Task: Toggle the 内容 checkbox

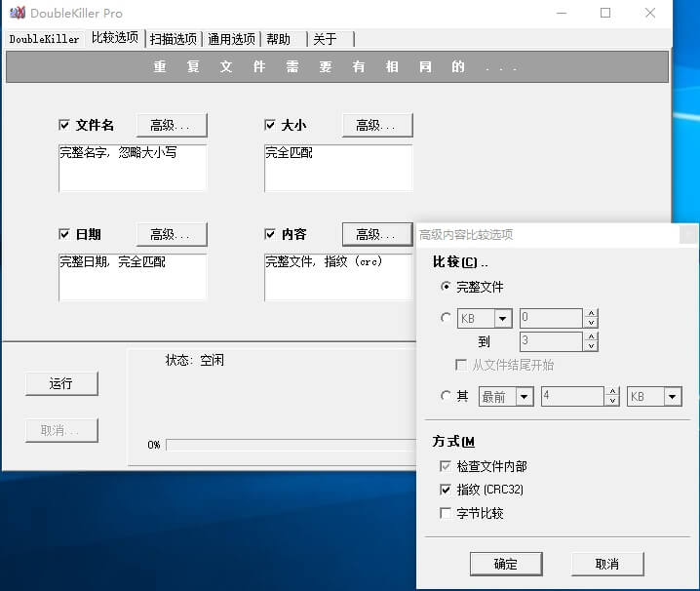Action: [270, 234]
